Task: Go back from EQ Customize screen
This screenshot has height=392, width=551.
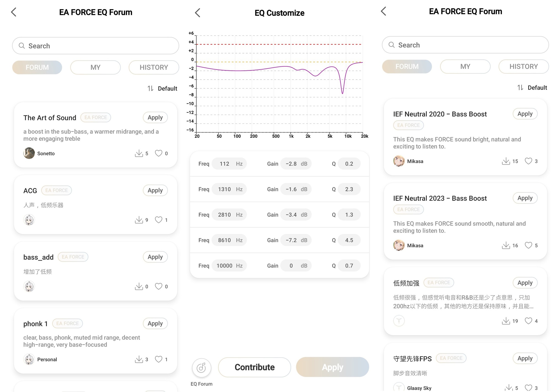Action: [198, 13]
